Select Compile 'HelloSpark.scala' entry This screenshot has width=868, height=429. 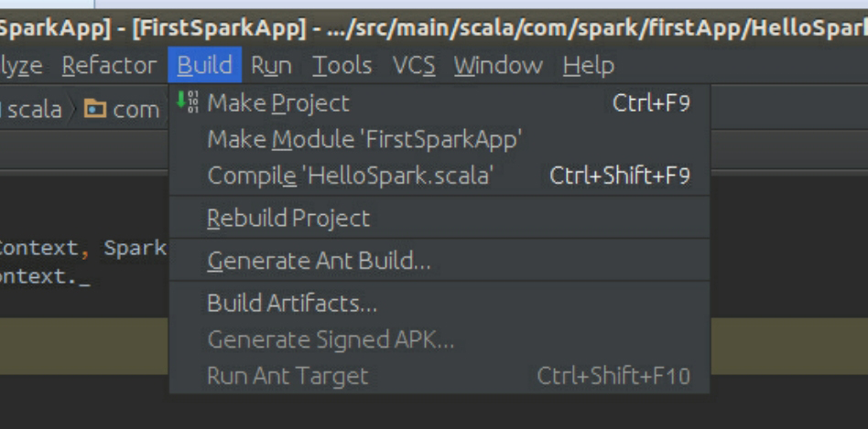point(350,176)
